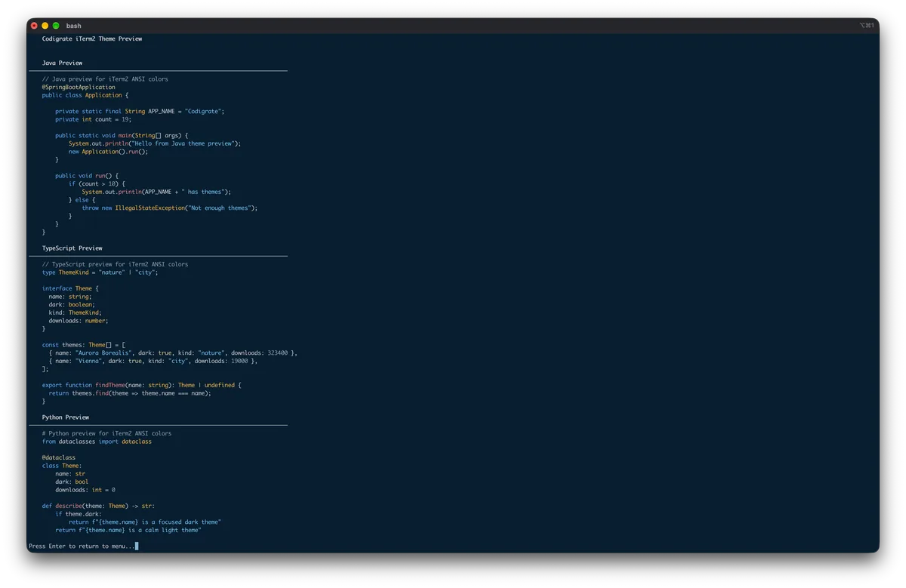Click the line defining APP_NAME = "Codigrate"
Screen dimensions: 906x588
140,111
